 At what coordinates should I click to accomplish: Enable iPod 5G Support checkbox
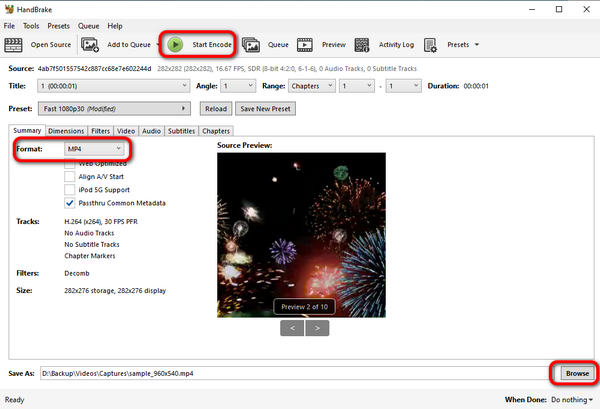click(69, 190)
